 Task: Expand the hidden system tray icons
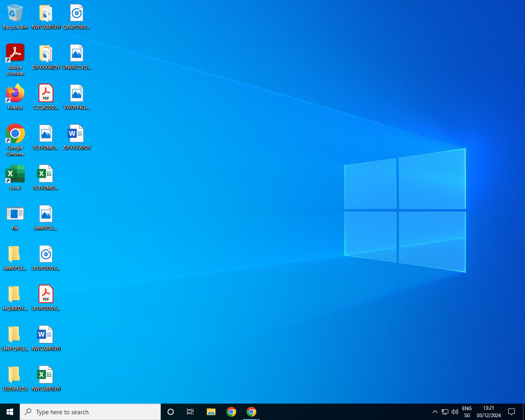tap(435, 412)
